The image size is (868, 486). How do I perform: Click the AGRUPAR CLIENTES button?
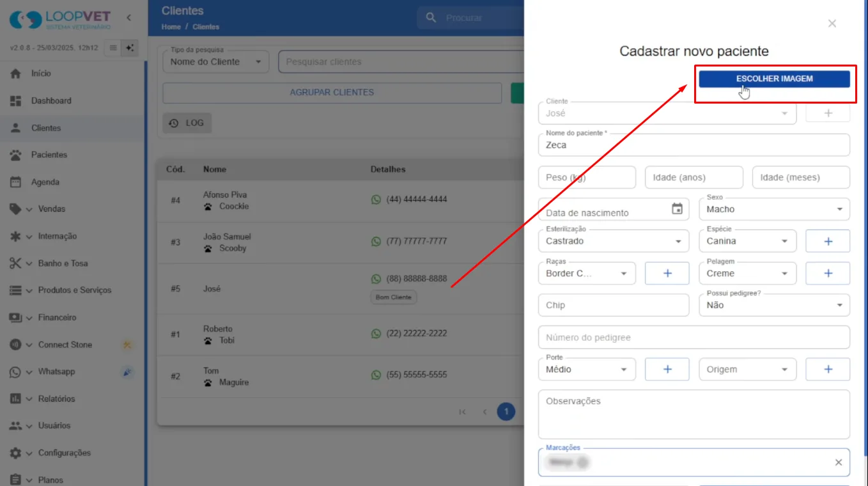tap(332, 92)
